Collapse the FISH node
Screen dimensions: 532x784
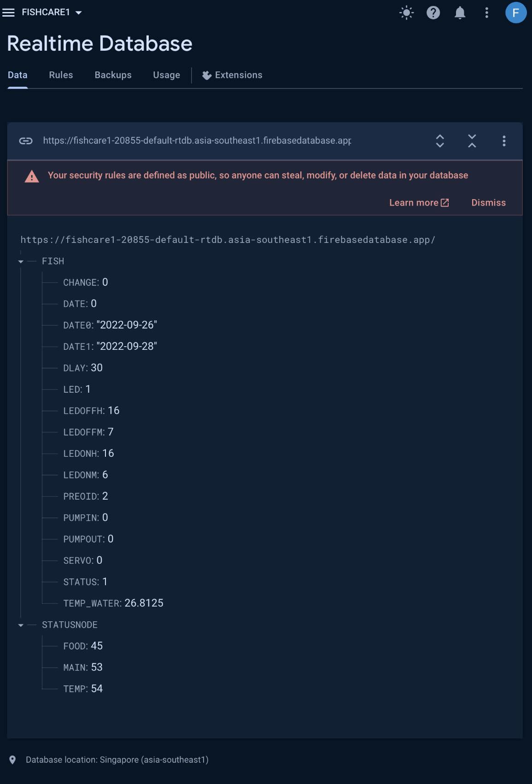tap(21, 261)
